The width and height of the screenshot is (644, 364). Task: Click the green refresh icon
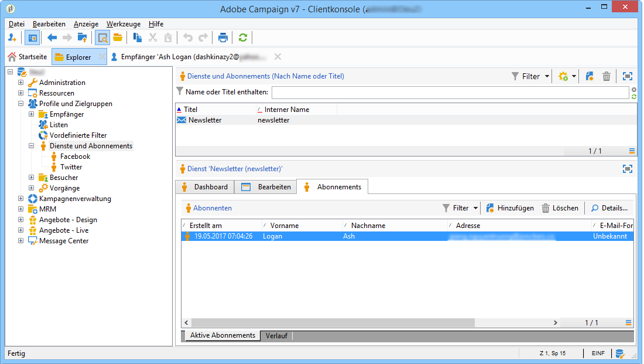coord(243,38)
